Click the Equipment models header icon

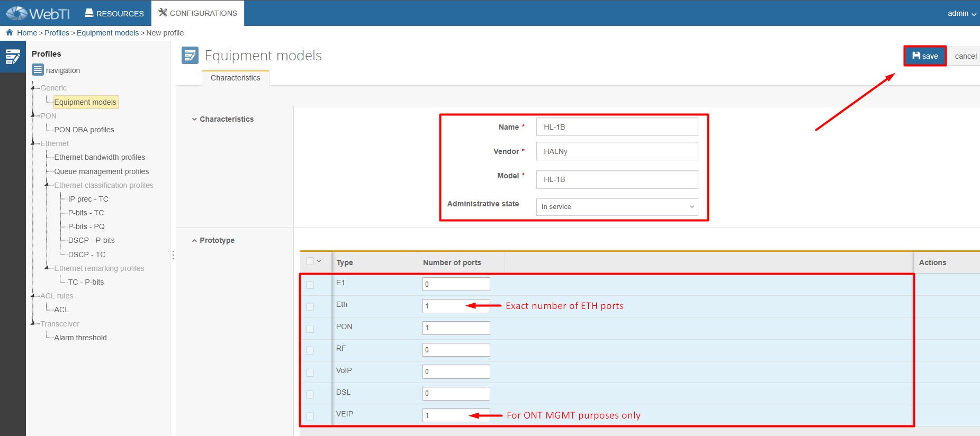pyautogui.click(x=190, y=56)
